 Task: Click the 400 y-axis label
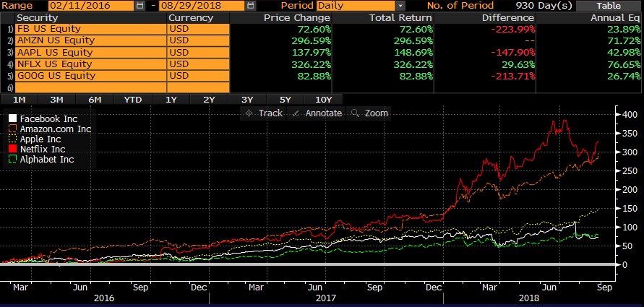pos(630,115)
